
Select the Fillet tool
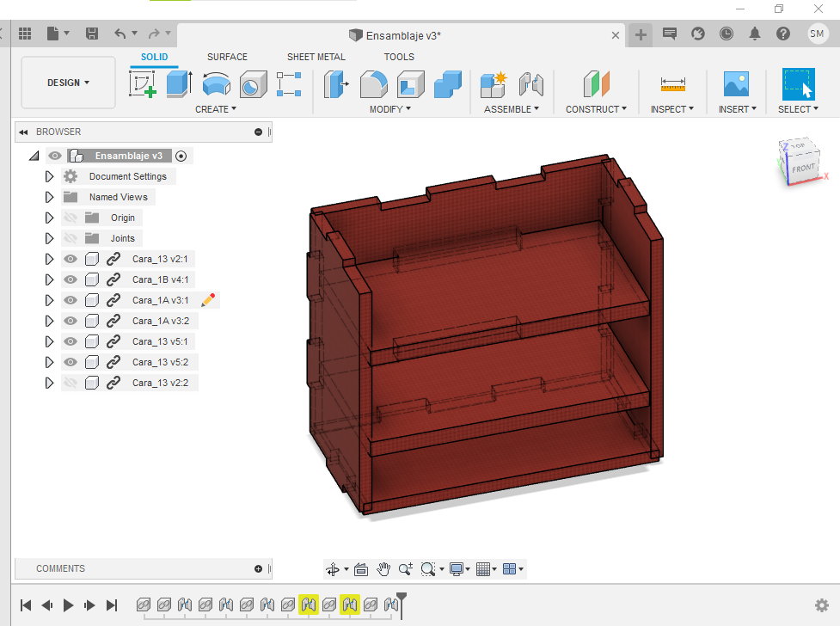pos(373,84)
